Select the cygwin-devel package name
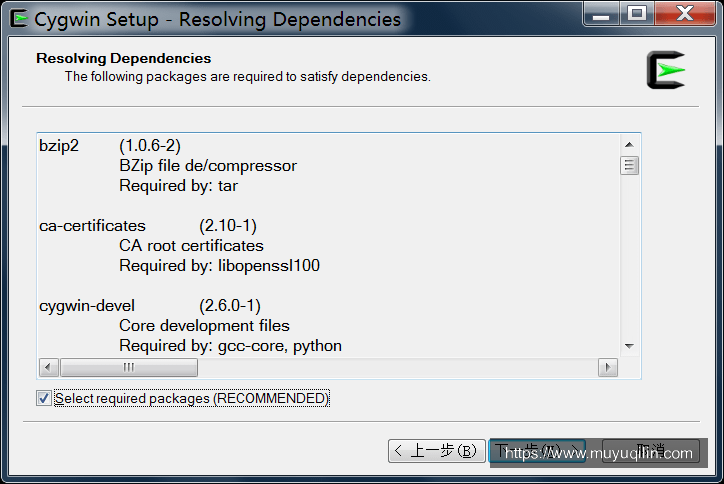 (87, 306)
